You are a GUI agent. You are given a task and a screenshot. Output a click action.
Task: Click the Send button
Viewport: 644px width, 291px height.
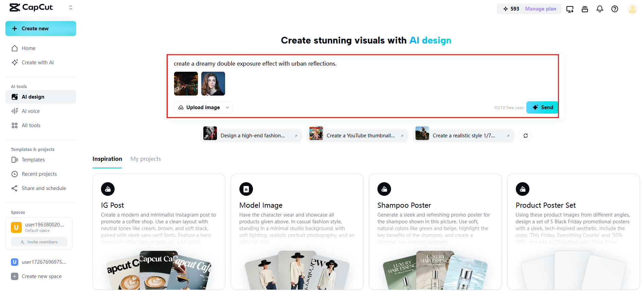click(542, 107)
